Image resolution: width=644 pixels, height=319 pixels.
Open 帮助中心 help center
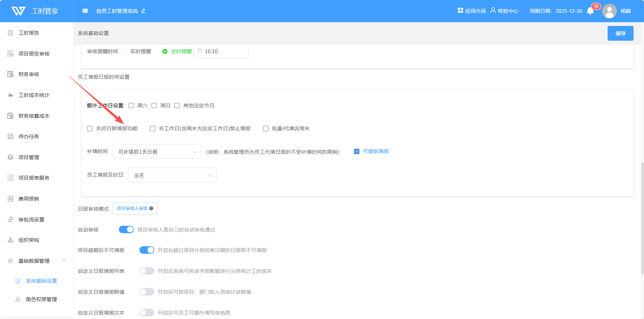coord(504,11)
